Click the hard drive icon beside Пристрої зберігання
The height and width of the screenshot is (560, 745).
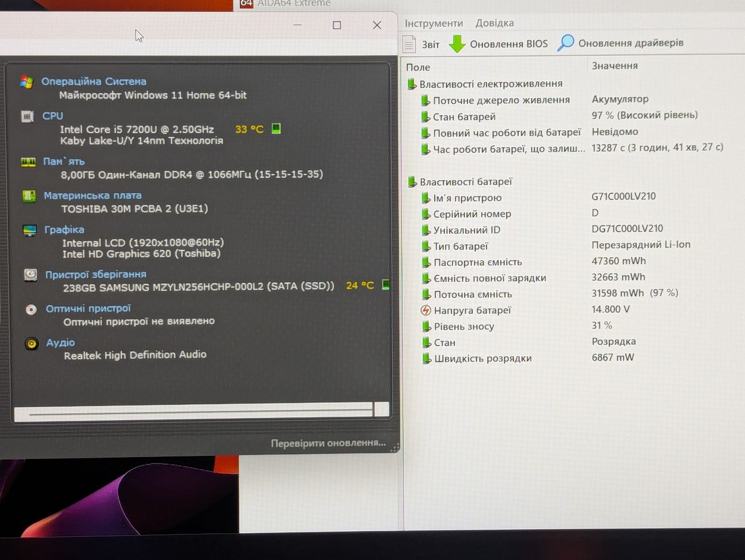click(x=31, y=274)
